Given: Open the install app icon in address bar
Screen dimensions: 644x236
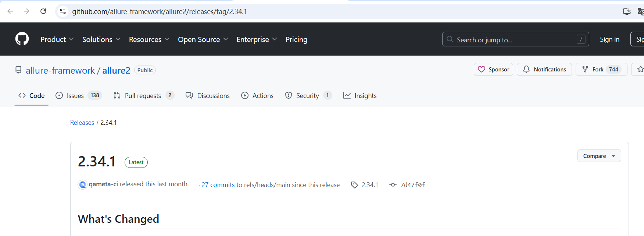Looking at the screenshot, I should [627, 11].
